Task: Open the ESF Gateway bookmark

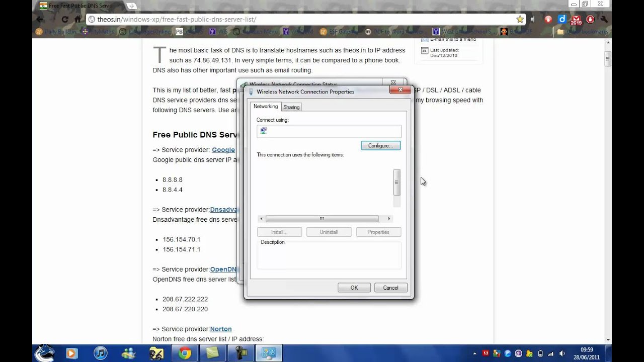Action: pyautogui.click(x=338, y=32)
